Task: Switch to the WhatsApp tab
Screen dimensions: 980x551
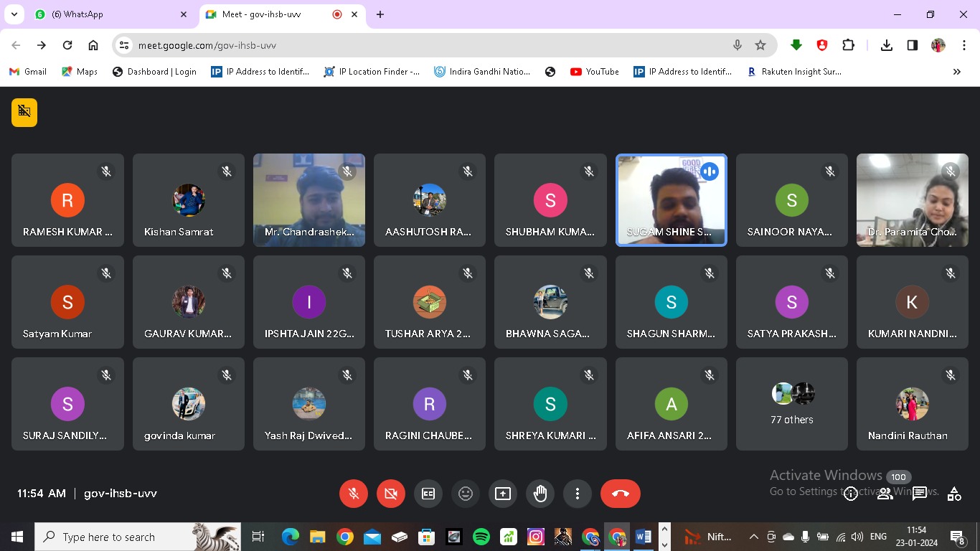Action: click(108, 14)
